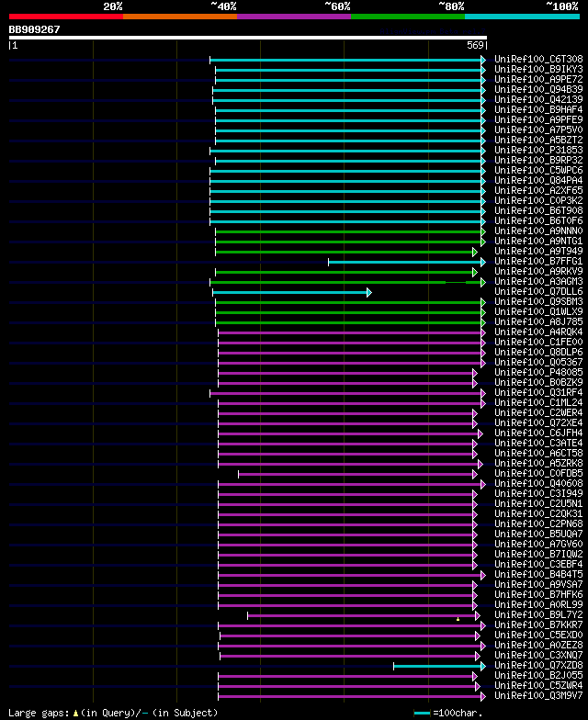This screenshot has width=588, height=720.
Task: Click the purple alignment bar for UniRef100_B9L7Y2
Action: point(362,615)
